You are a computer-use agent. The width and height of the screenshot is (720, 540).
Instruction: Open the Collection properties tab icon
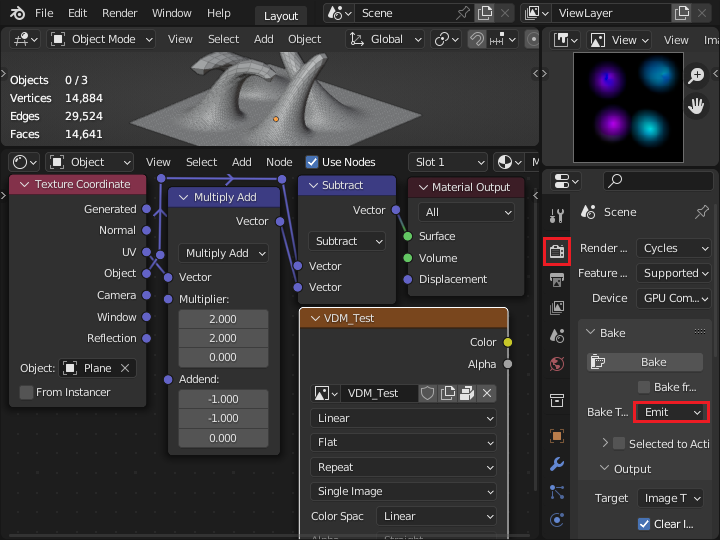557,400
